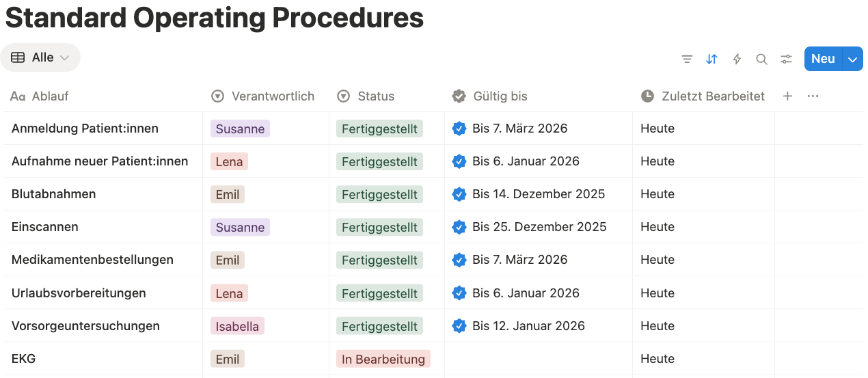Click the sort arrows icon

click(x=711, y=59)
